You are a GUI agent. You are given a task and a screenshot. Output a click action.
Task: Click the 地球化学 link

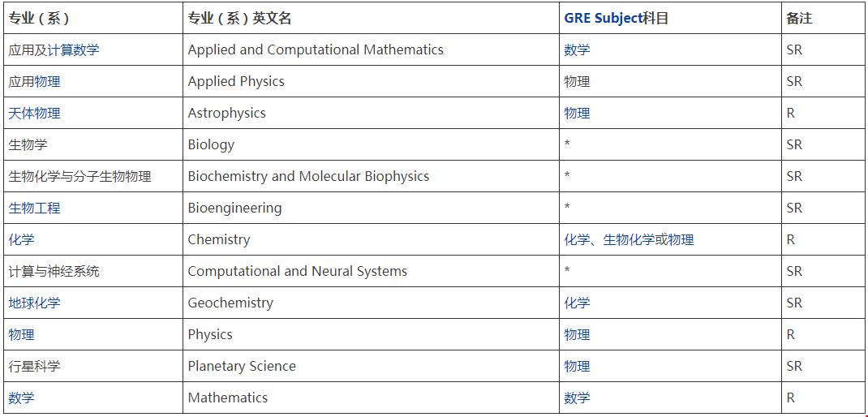click(34, 303)
